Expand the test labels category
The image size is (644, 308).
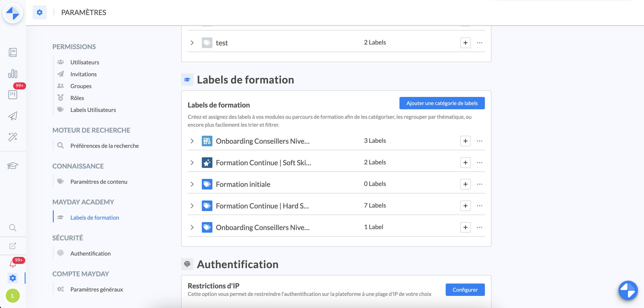coord(192,43)
